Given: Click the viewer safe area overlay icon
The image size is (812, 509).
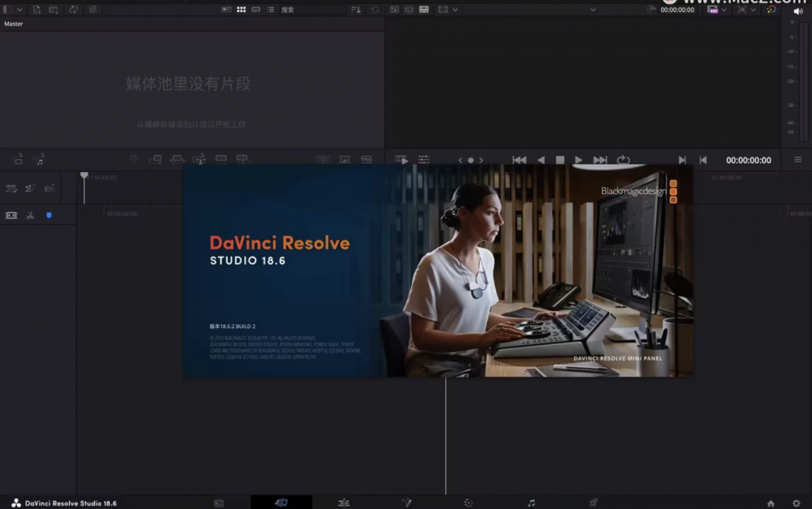Looking at the screenshot, I should click(x=443, y=10).
